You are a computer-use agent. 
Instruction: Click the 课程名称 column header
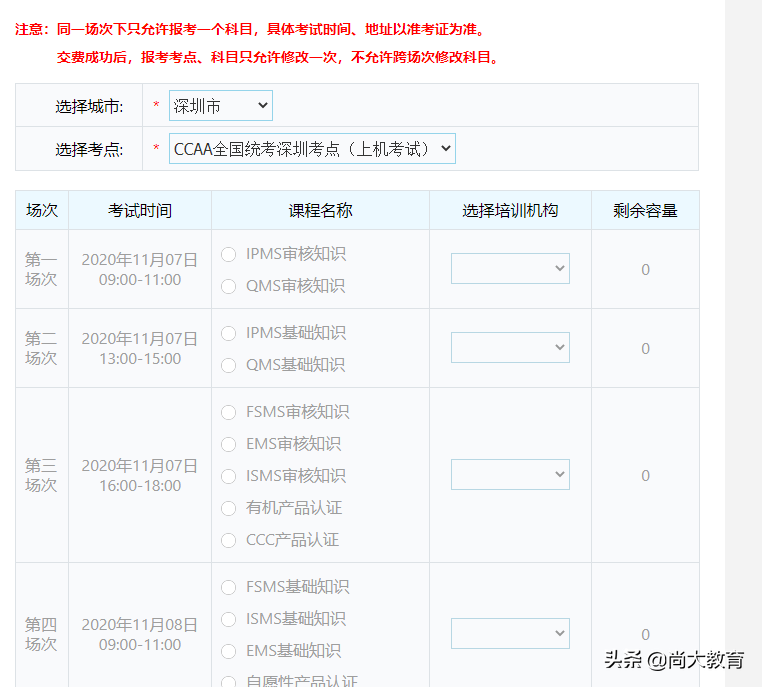tap(320, 210)
